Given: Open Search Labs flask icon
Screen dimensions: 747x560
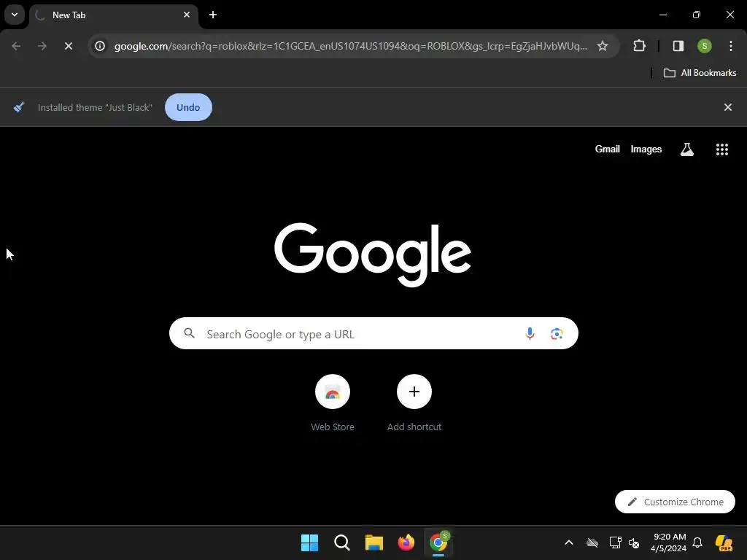Looking at the screenshot, I should pos(687,149).
